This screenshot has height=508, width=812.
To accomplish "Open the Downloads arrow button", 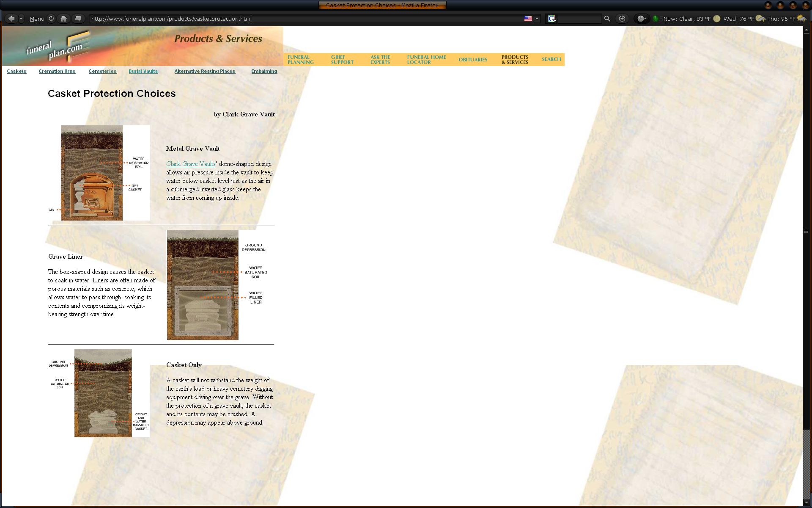I will tap(622, 19).
